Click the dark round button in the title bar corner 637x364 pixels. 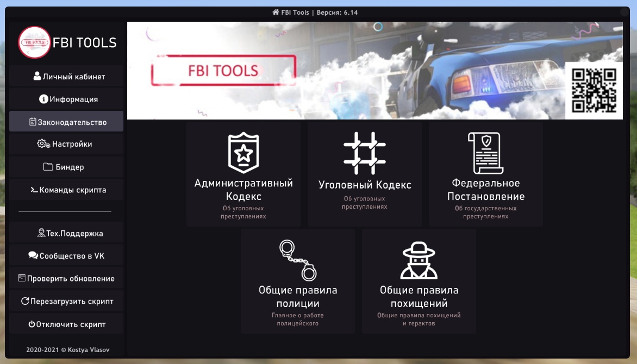tap(624, 12)
